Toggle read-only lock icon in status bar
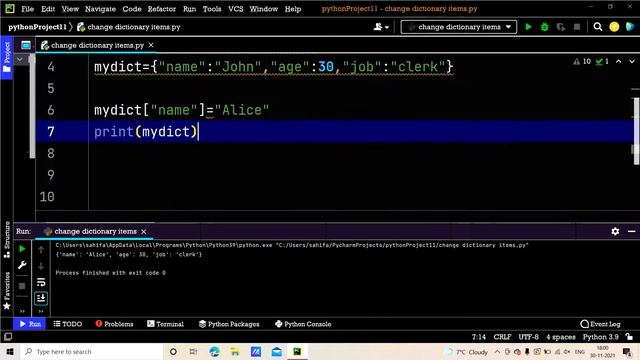 click(x=629, y=337)
